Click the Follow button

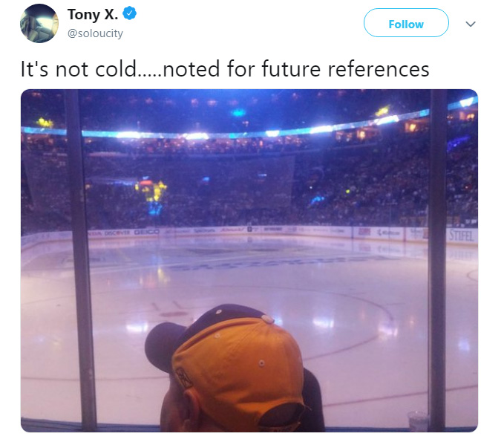click(406, 23)
